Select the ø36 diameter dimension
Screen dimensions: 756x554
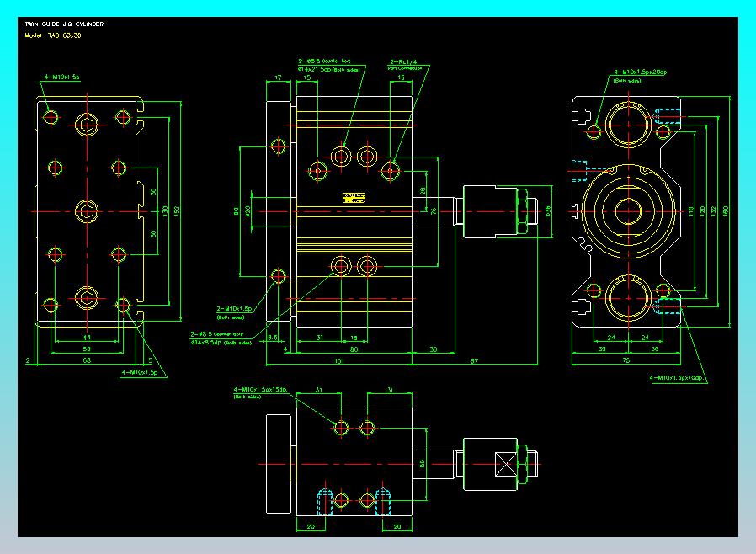[x=548, y=211]
